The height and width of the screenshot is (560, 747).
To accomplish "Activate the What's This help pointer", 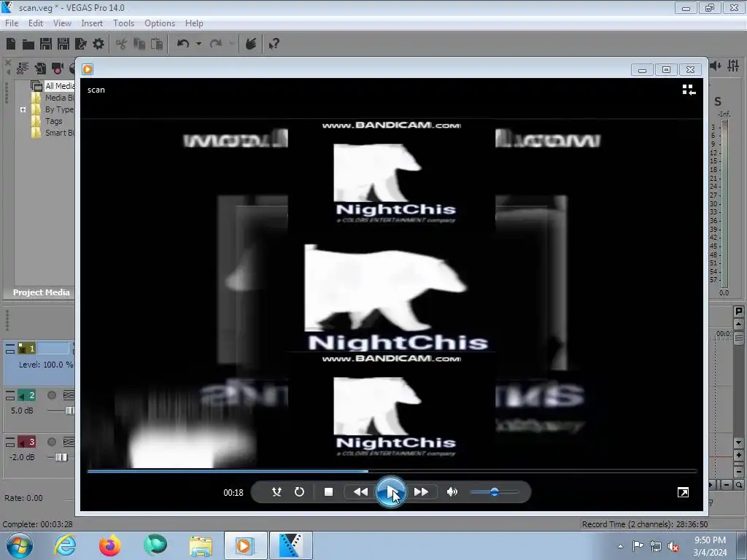I will tap(274, 44).
